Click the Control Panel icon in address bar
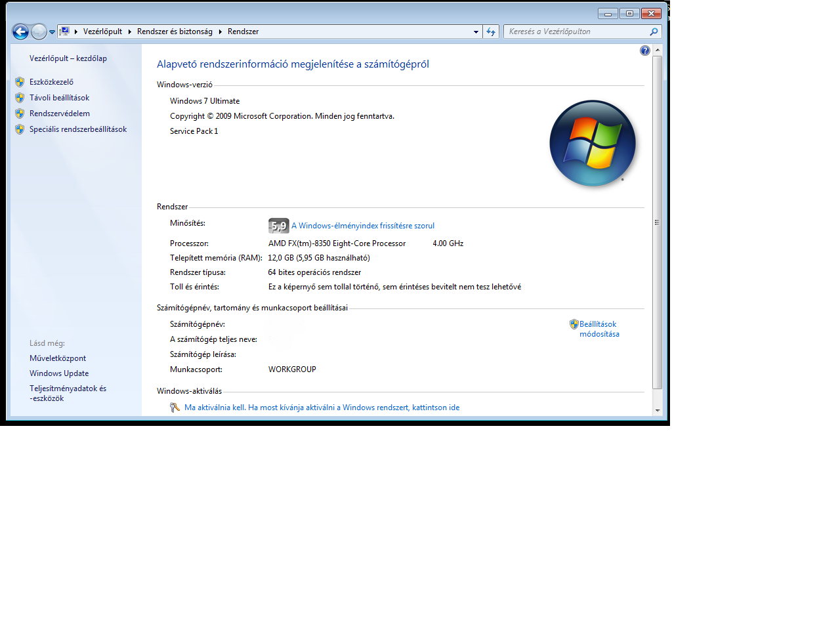The width and height of the screenshot is (840, 630). pyautogui.click(x=64, y=31)
